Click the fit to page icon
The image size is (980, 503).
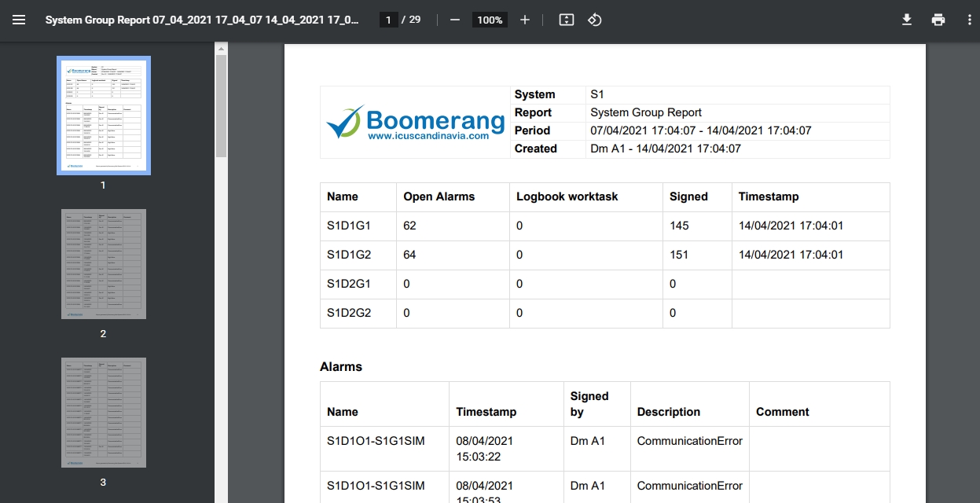(x=566, y=20)
